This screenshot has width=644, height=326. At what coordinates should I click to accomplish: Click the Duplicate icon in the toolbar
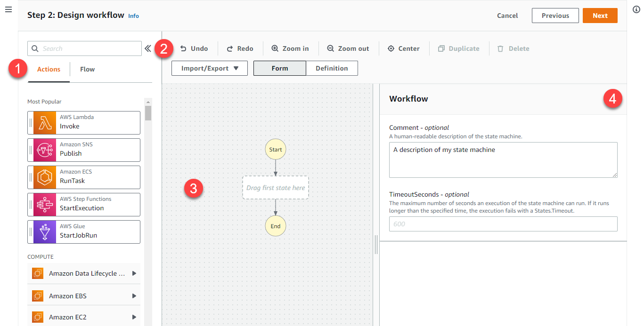(441, 48)
